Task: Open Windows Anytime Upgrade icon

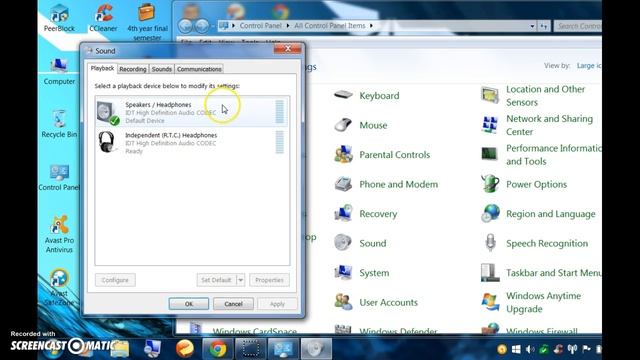Action: click(490, 302)
